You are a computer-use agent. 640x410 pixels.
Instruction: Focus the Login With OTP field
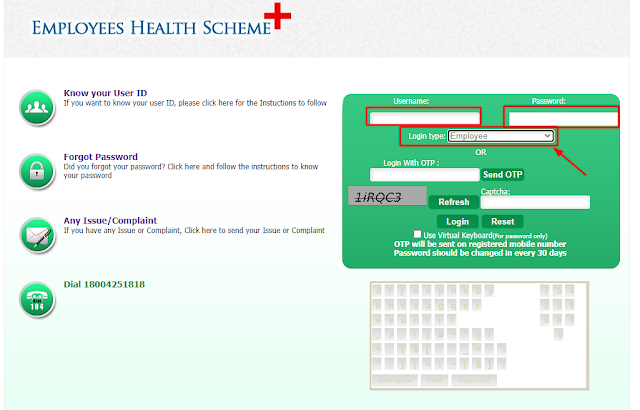coord(424,175)
